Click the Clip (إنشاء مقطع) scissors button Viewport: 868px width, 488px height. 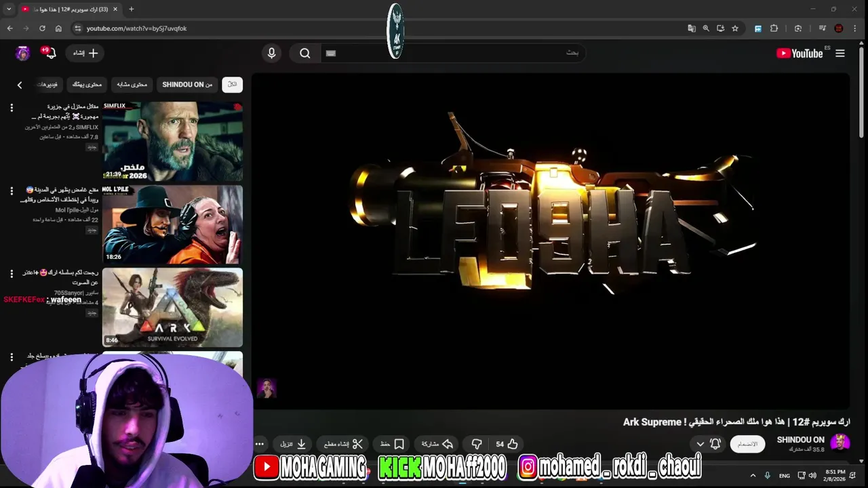pos(343,444)
